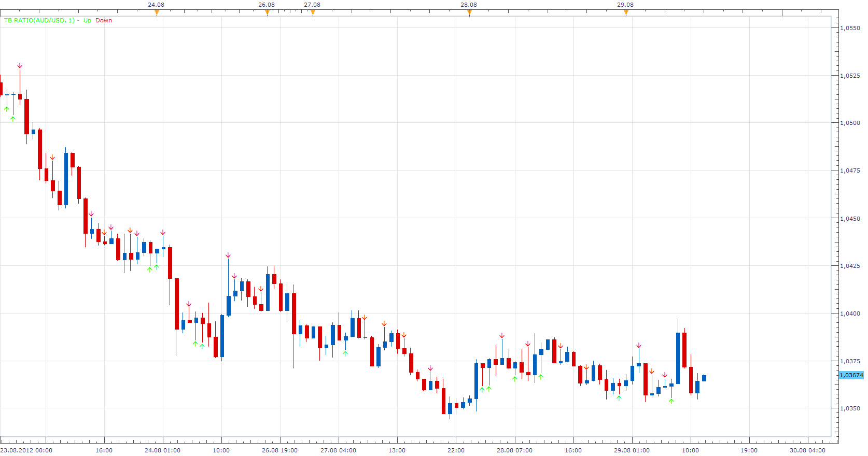This screenshot has width=868, height=456.
Task: Click the 13:00 time axis label
Action: (397, 450)
